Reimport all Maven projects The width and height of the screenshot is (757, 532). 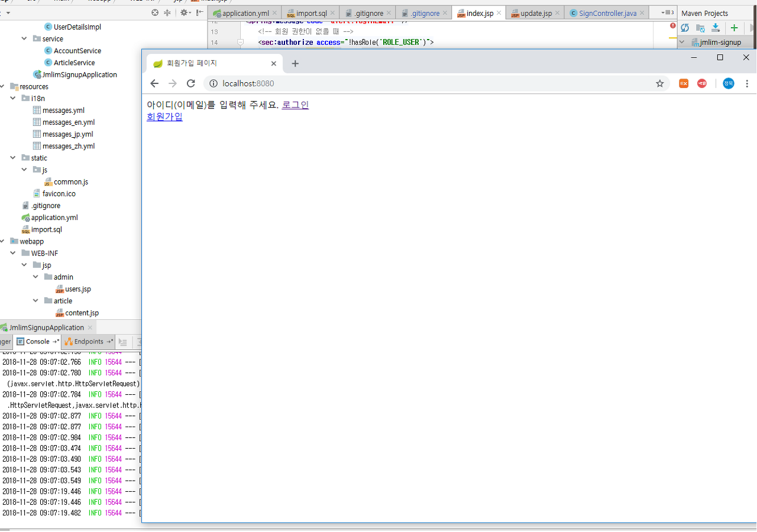click(685, 28)
